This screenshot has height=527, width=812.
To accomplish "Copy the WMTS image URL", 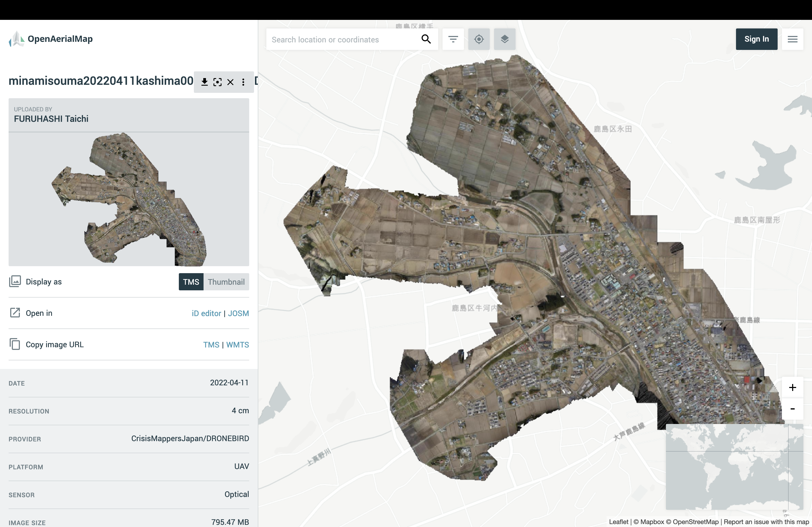I will 238,345.
